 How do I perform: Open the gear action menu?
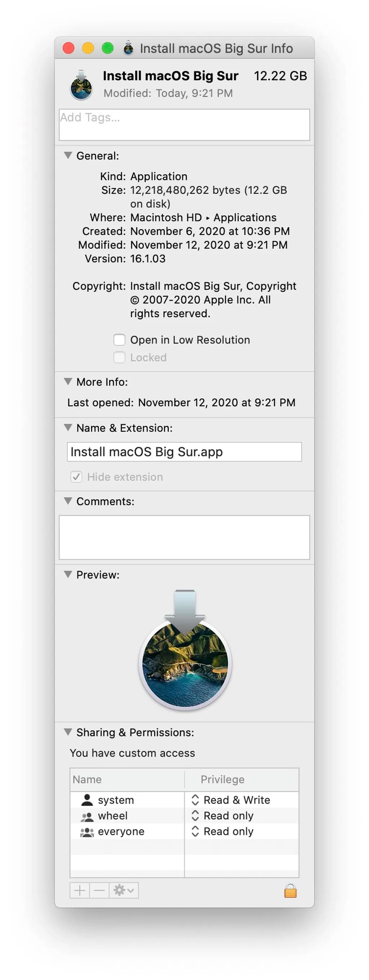click(124, 891)
